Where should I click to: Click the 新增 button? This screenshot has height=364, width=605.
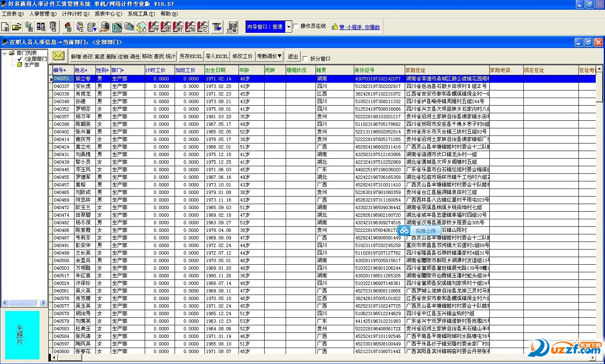point(76,56)
